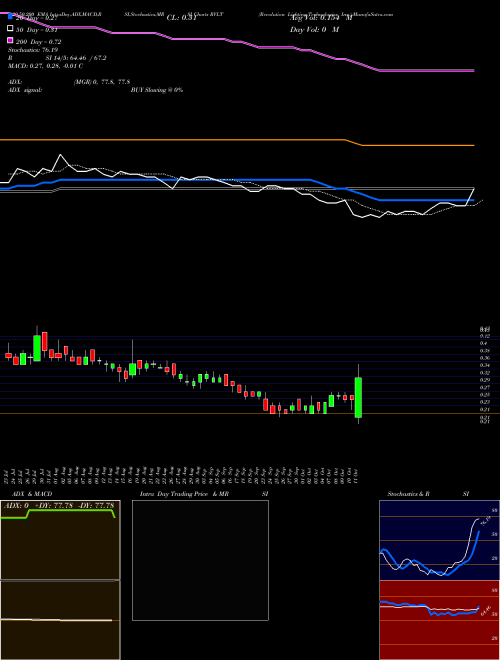Click the 'CL: 0.31' closing price text

(182, 18)
